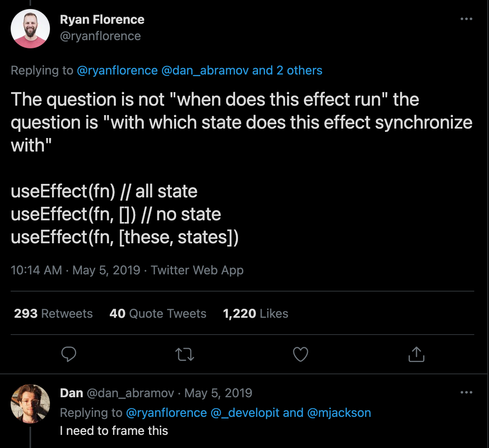Image resolution: width=489 pixels, height=448 pixels.
Task: Open Dan's reply "I need to frame this"
Action: 114,431
